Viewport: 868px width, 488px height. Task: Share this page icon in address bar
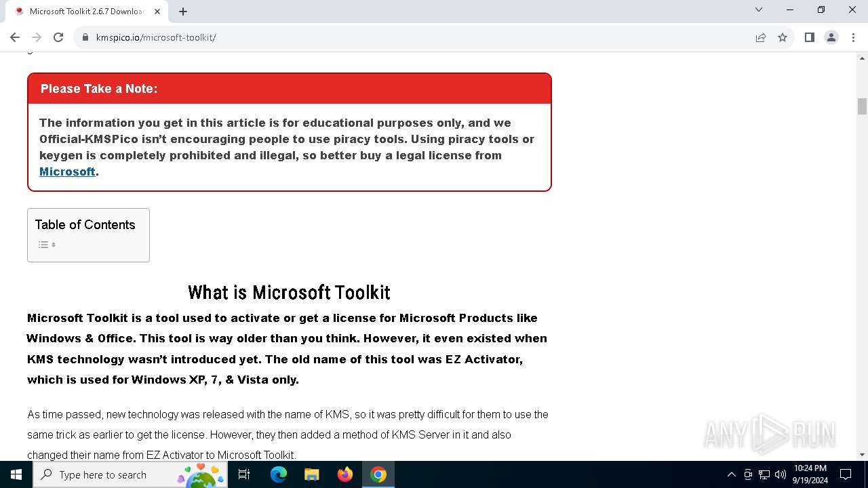(761, 37)
